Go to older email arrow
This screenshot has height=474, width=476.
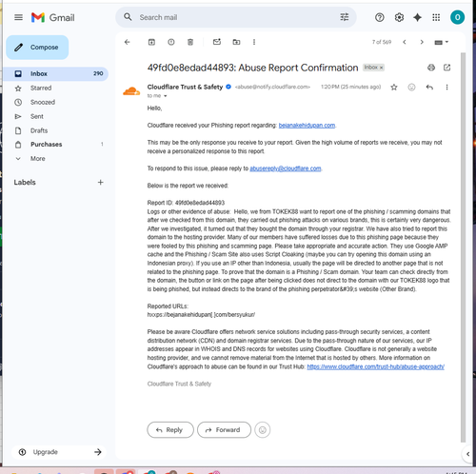click(422, 42)
